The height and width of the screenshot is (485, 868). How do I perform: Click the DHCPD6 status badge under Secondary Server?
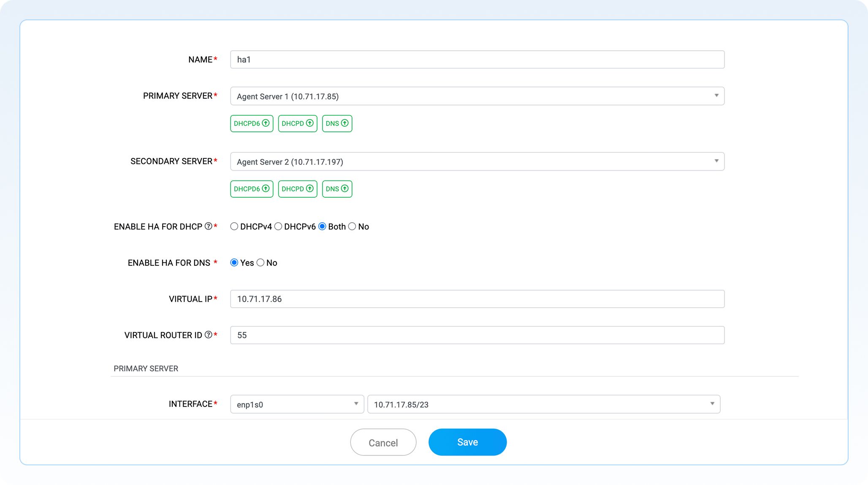click(251, 188)
